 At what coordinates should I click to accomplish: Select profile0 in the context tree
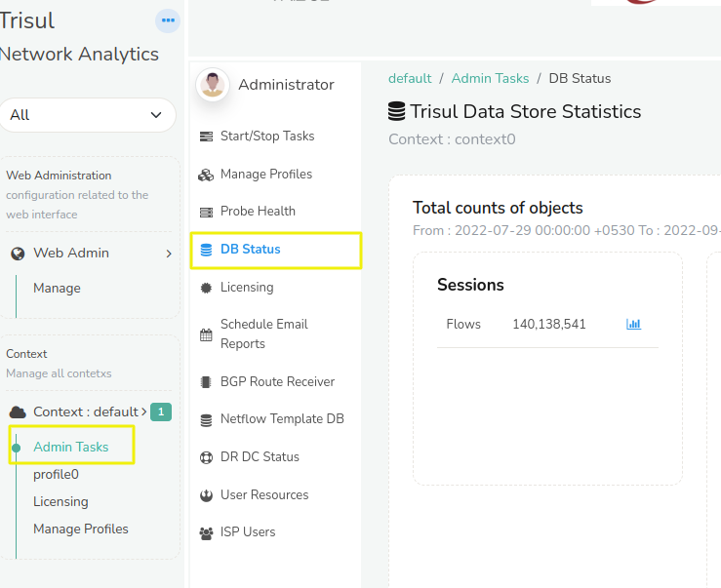tap(56, 475)
